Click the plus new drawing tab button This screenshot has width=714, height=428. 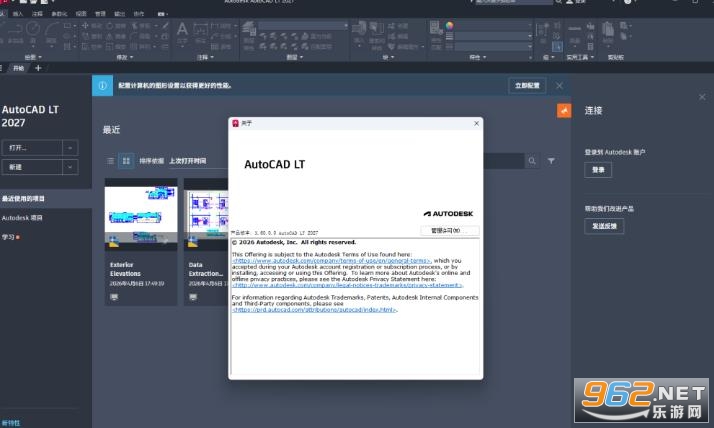(x=38, y=68)
